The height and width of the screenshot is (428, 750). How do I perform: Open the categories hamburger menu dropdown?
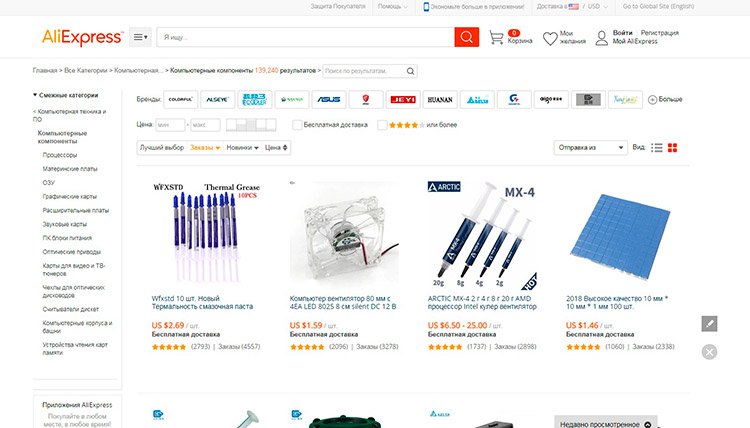click(140, 37)
